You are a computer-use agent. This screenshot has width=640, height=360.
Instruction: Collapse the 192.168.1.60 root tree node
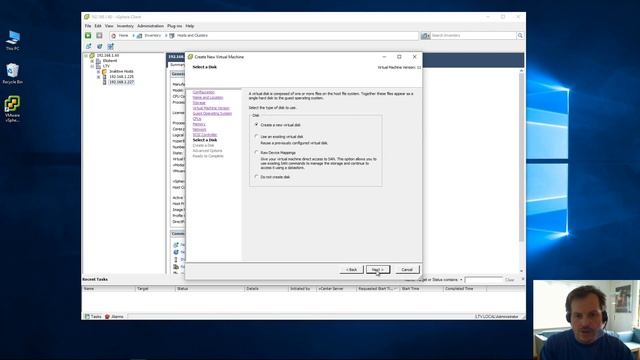pos(86,55)
